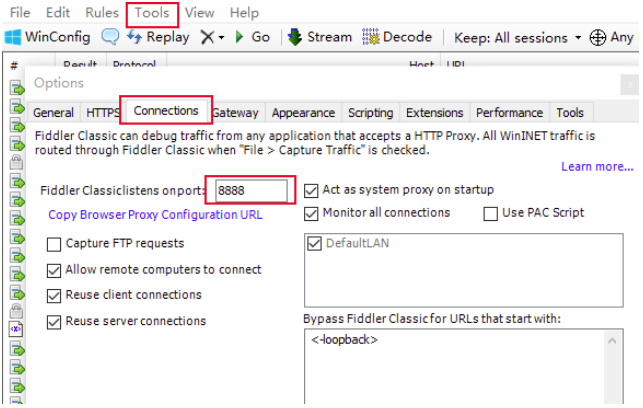Enable Use PAC Script checkbox
This screenshot has height=408, width=643.
point(490,214)
